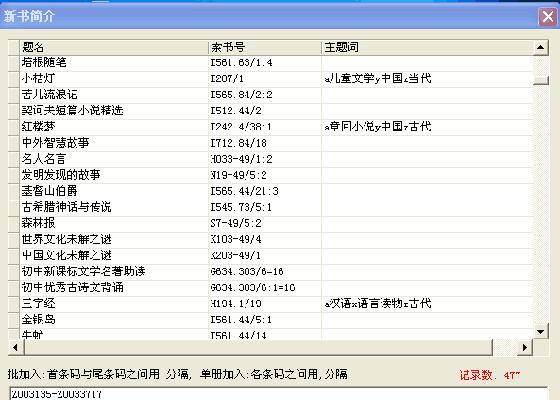560x400 pixels.
Task: Select the 基督山伯爵 row
Action: coord(271,191)
